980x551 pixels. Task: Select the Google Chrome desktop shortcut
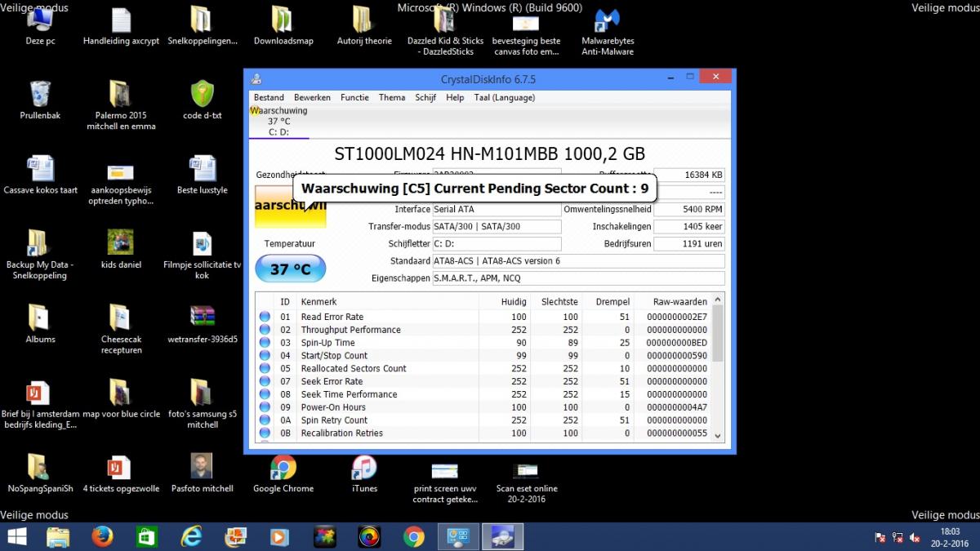click(x=283, y=474)
